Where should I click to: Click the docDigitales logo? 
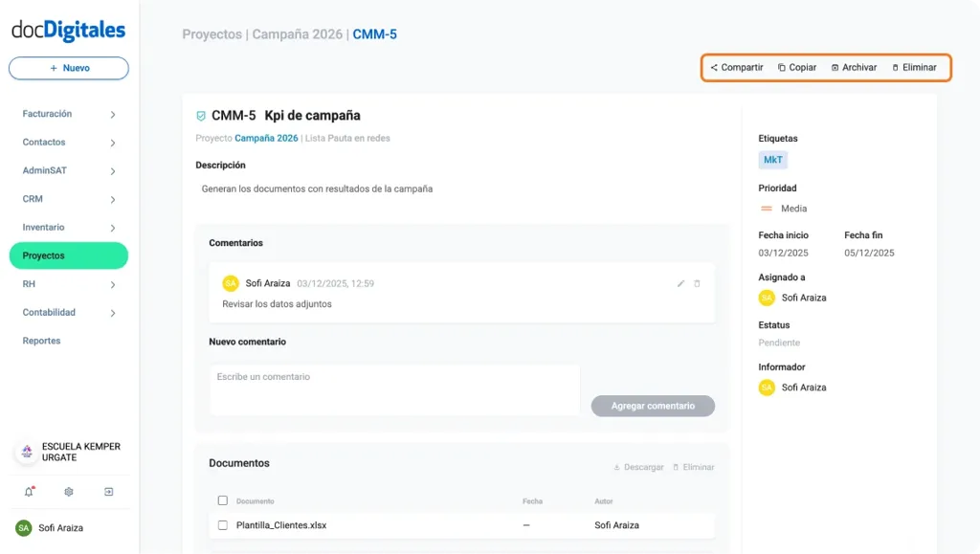pos(68,30)
